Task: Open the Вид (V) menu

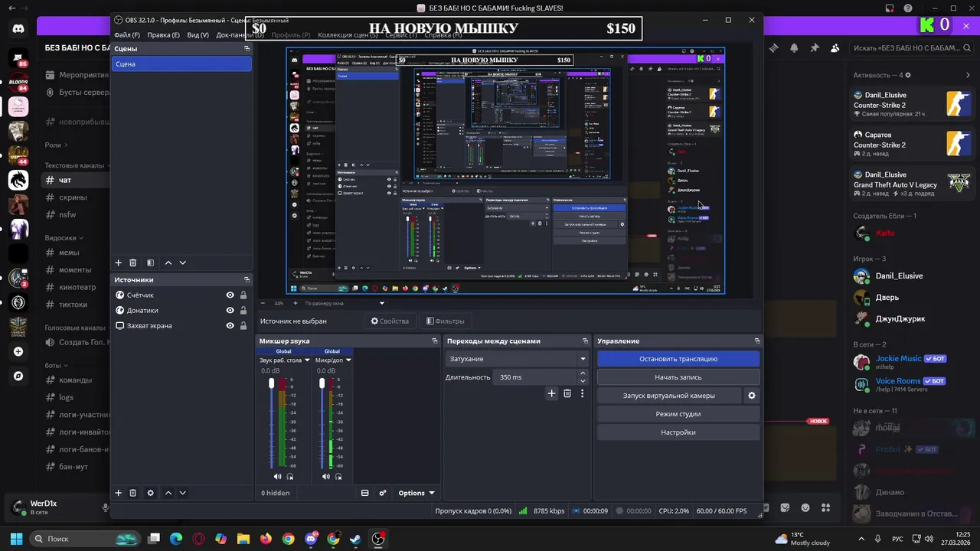Action: [198, 34]
